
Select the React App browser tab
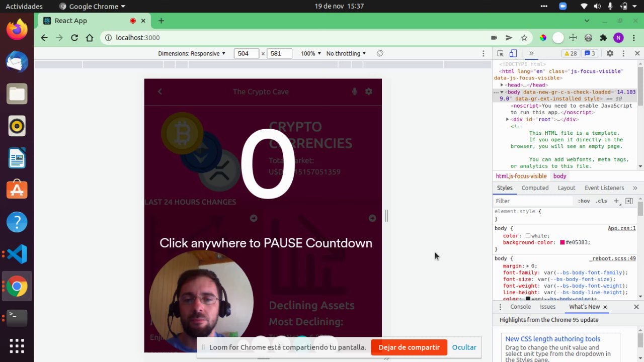[x=95, y=21]
